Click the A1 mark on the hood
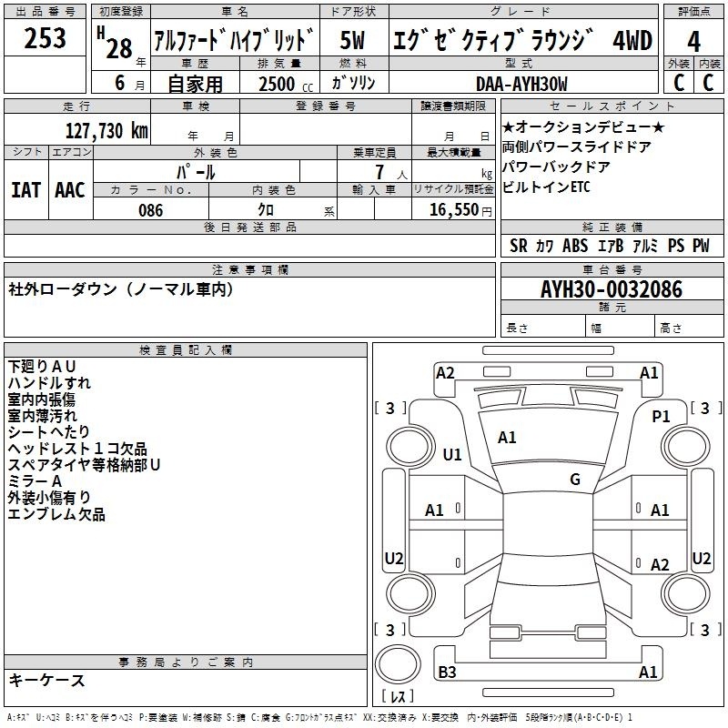This screenshot has width=728, height=728. [507, 438]
